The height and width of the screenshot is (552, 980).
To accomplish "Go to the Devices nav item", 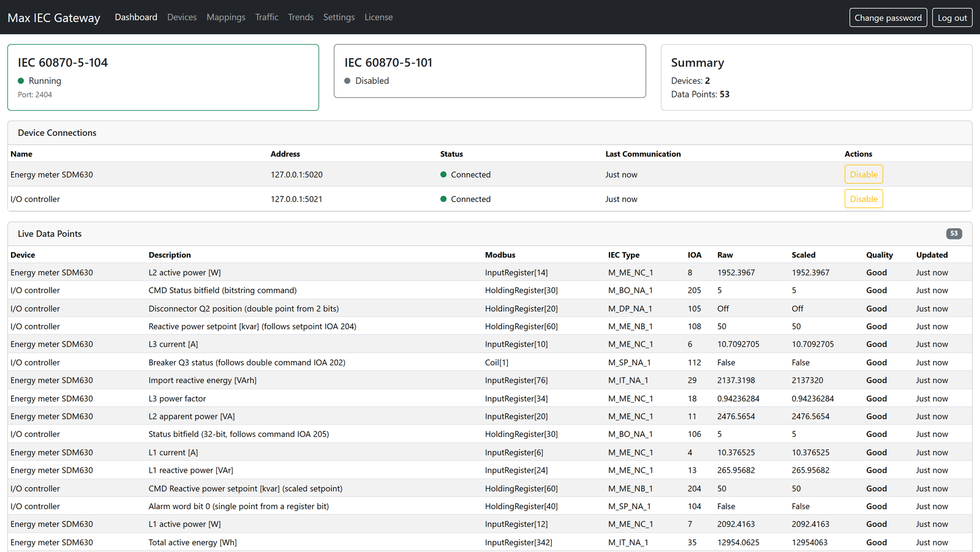I will tap(182, 17).
